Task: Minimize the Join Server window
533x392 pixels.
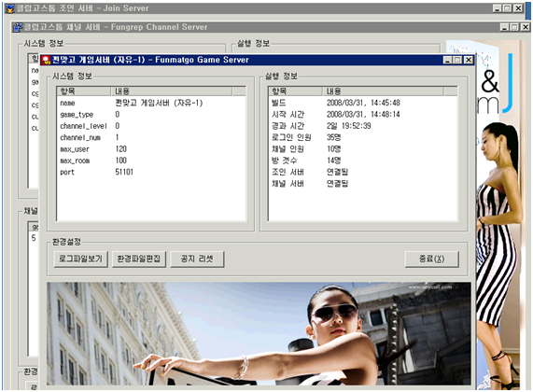Action: pyautogui.click(x=498, y=8)
